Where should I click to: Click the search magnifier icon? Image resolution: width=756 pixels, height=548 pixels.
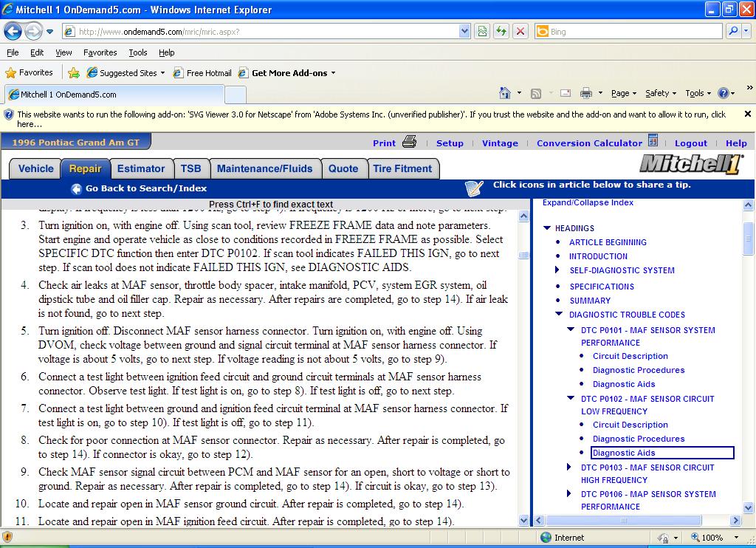click(x=733, y=31)
